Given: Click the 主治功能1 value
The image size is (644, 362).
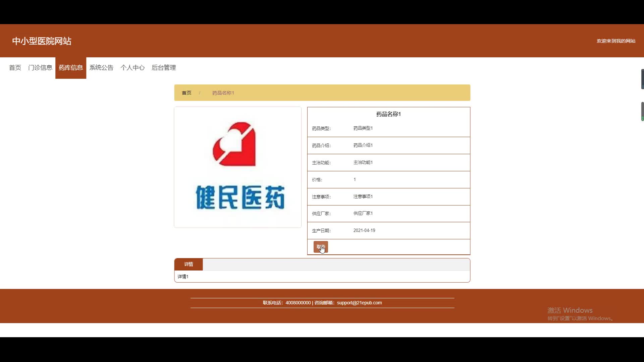Looking at the screenshot, I should click(x=363, y=163).
